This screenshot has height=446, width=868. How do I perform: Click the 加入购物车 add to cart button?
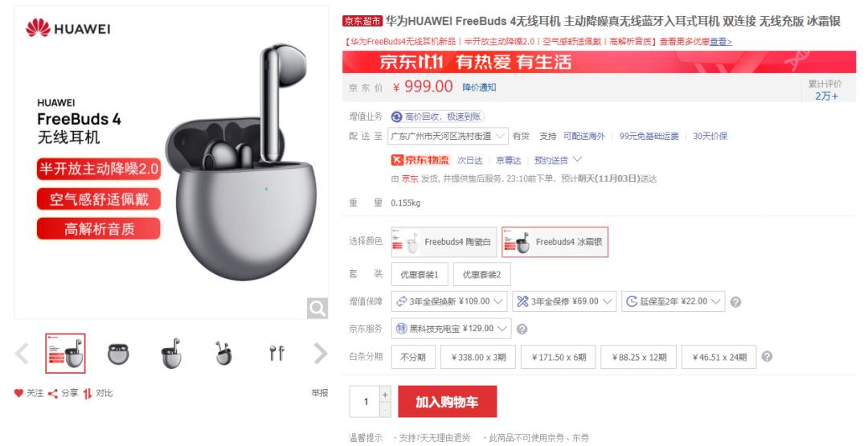[x=448, y=402]
